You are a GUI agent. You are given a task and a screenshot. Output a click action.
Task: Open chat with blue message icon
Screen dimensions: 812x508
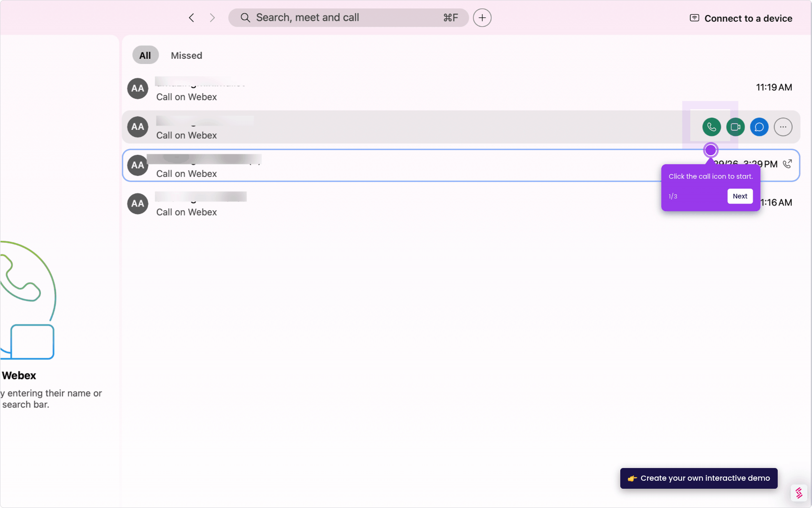click(x=759, y=127)
